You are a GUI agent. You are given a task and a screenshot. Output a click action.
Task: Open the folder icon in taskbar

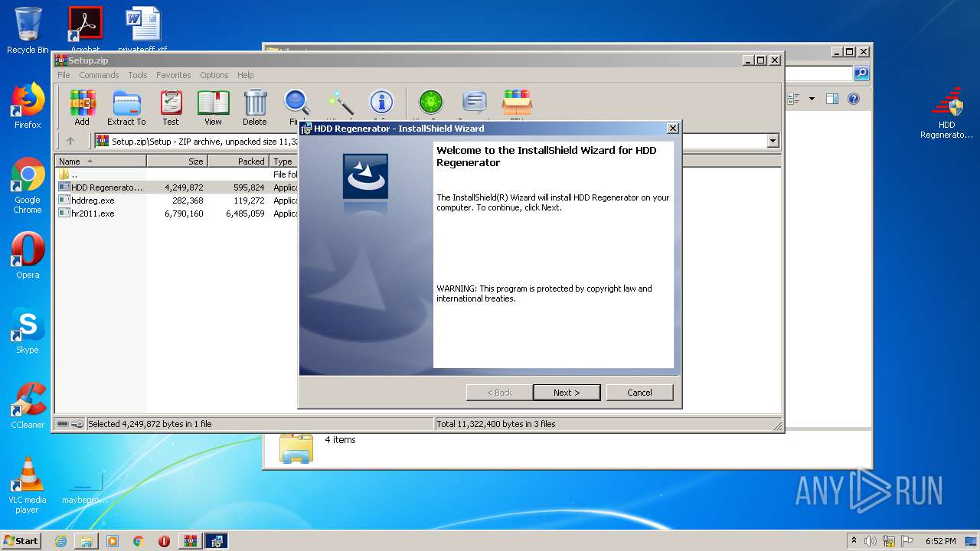click(87, 541)
